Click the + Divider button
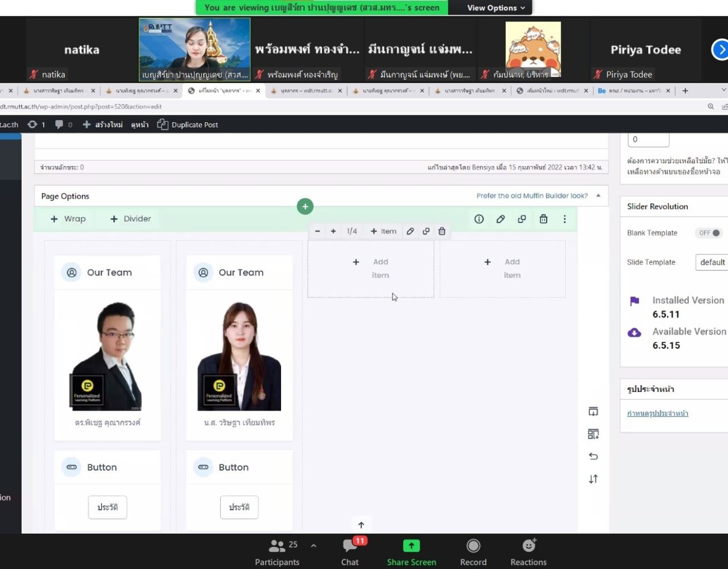The image size is (728, 569). click(131, 218)
